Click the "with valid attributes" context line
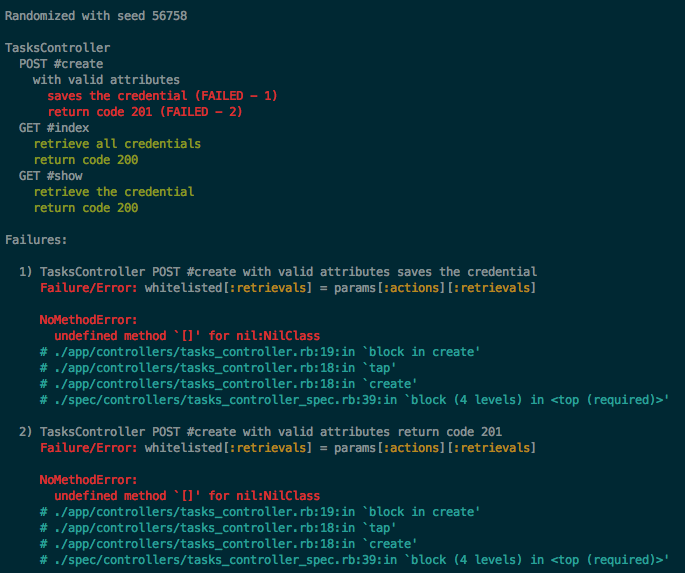 pos(106,80)
